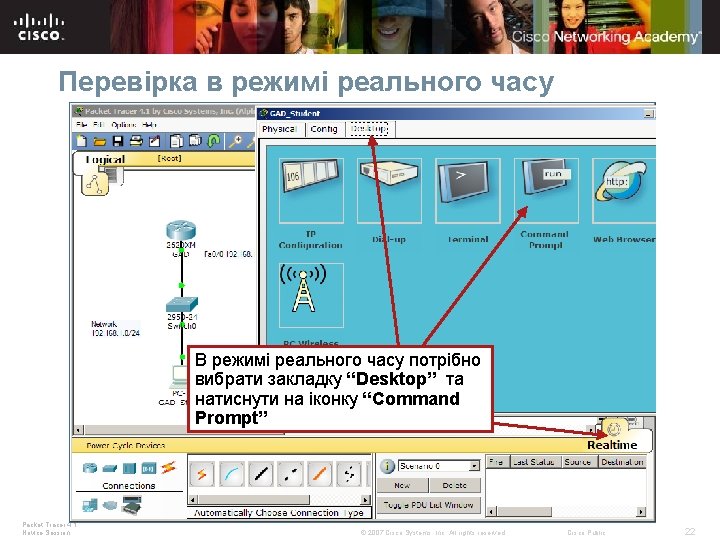Image resolution: width=720 pixels, height=540 pixels.
Task: Select the End Devices category icon
Action: click(90, 505)
